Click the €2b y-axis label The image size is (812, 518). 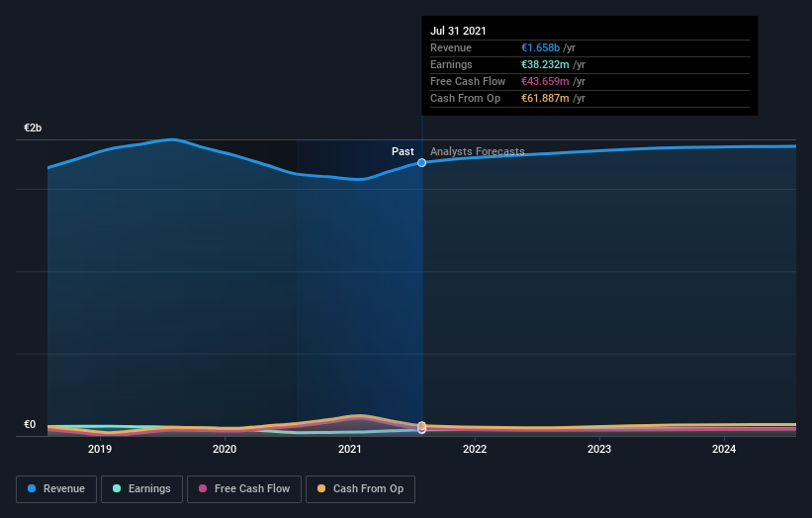coord(33,128)
